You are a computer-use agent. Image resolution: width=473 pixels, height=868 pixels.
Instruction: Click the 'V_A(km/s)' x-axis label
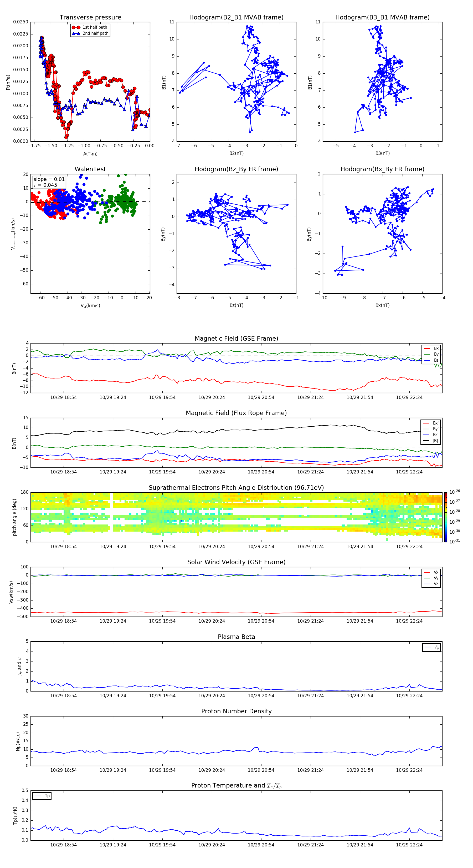(x=90, y=306)
